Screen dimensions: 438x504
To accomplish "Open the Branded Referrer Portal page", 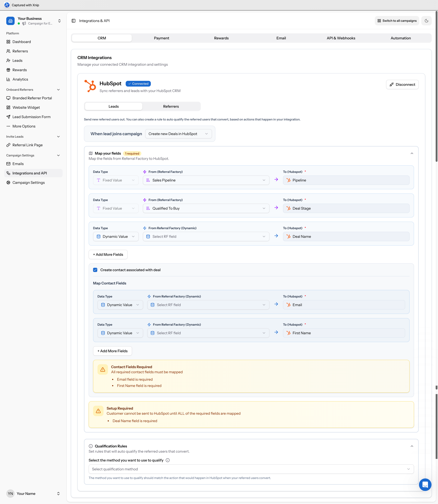I will (x=32, y=98).
